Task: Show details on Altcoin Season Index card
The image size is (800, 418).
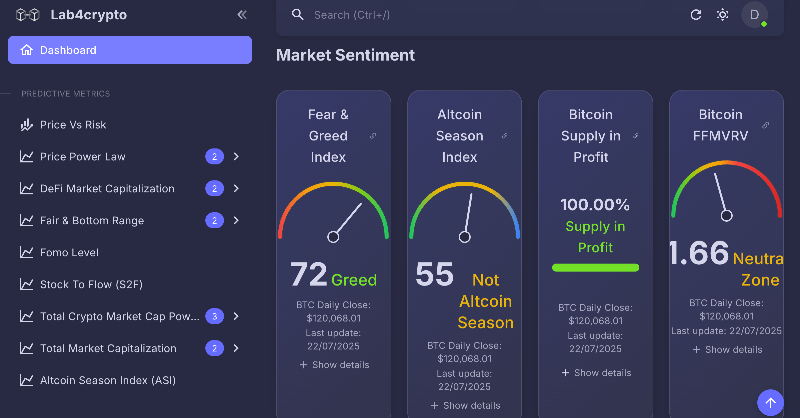Action: pyautogui.click(x=465, y=406)
